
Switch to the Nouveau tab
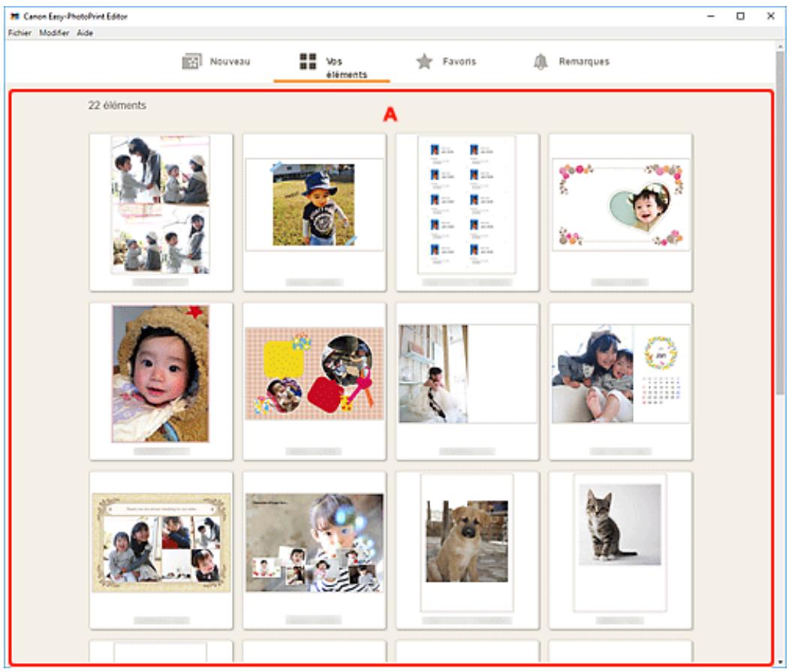[215, 62]
